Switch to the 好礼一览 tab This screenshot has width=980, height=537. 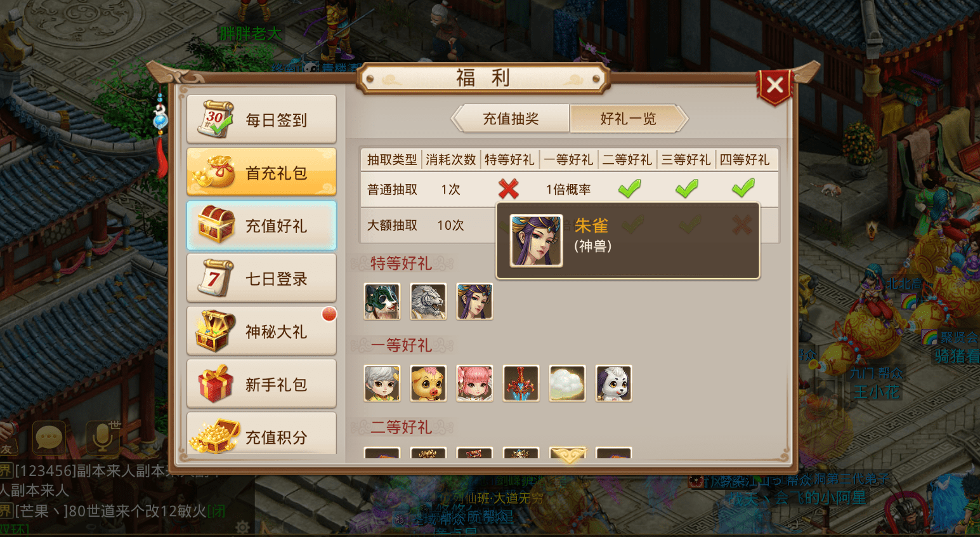[629, 119]
